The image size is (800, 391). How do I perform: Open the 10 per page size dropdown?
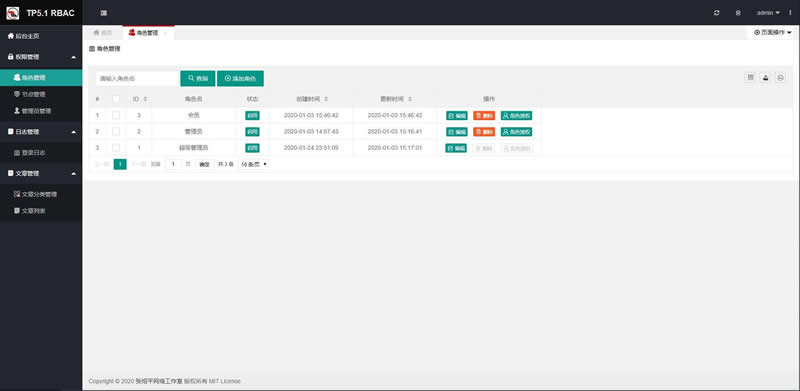coord(254,164)
